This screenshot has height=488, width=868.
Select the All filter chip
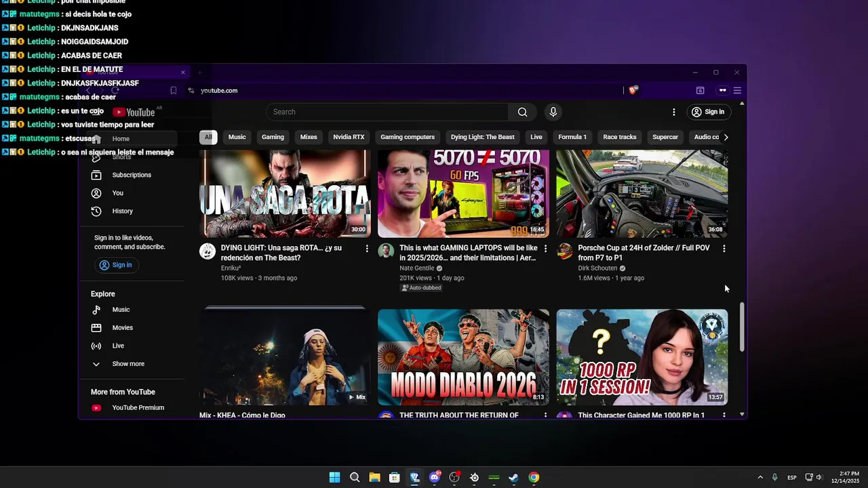(208, 137)
